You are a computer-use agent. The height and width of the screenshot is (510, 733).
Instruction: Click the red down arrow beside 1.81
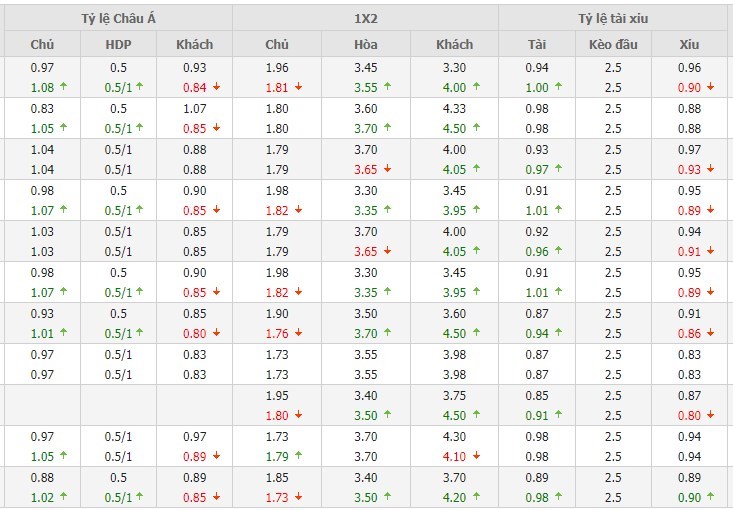(297, 87)
